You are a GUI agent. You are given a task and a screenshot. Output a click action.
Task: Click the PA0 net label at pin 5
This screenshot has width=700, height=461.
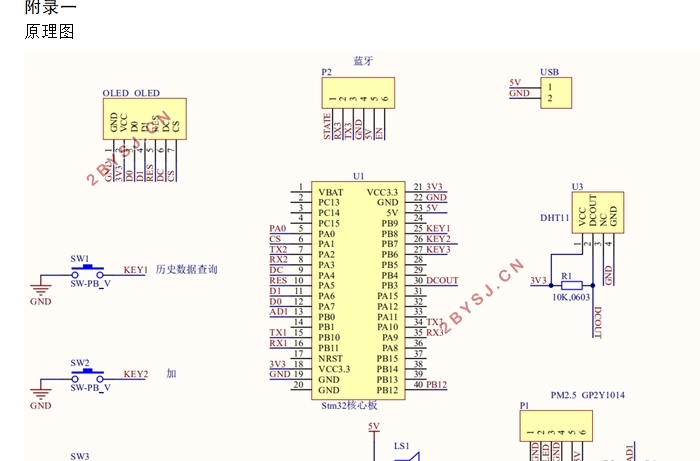pos(277,228)
